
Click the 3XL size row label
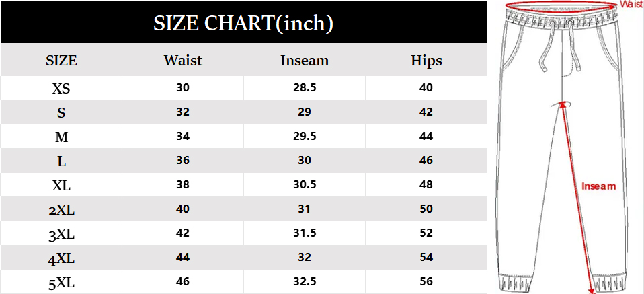61,233
